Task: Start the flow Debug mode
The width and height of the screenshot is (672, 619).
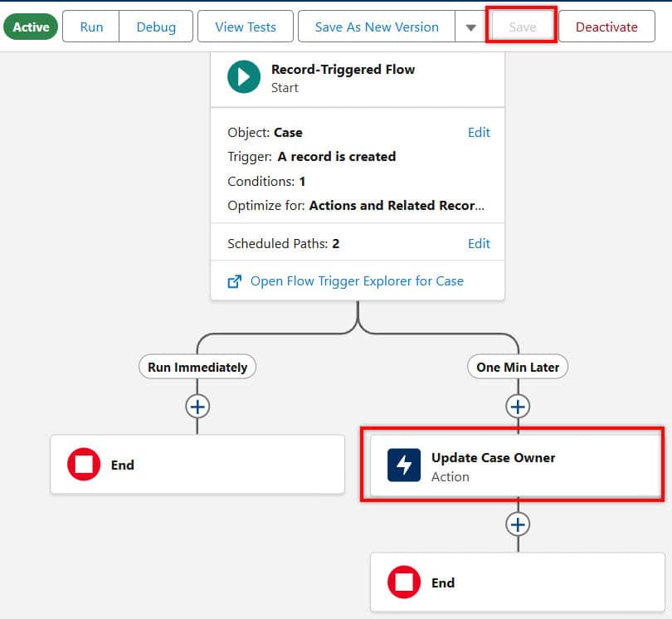Action: point(156,27)
